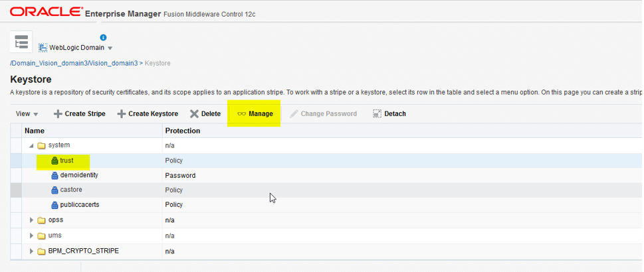Click the row selector beside castore

[15, 190]
